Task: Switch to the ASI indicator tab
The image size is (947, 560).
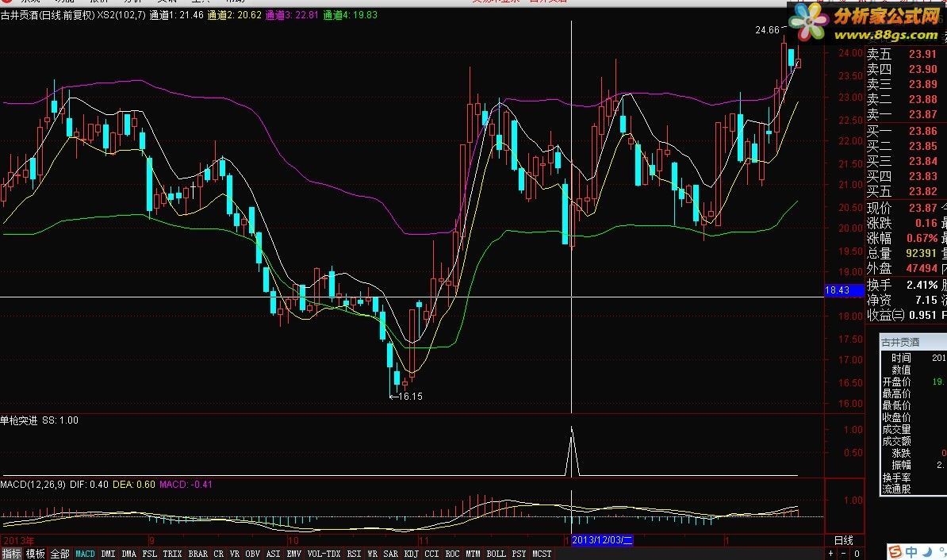Action: point(273,554)
